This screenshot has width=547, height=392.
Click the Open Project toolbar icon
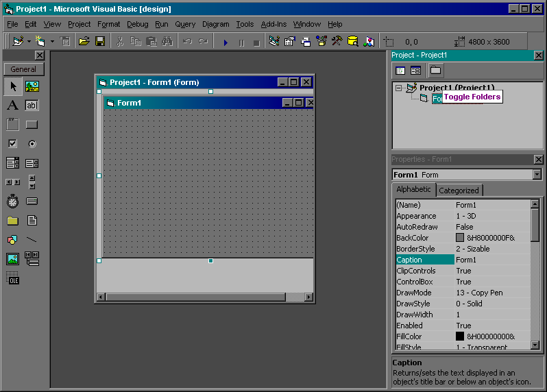click(84, 42)
